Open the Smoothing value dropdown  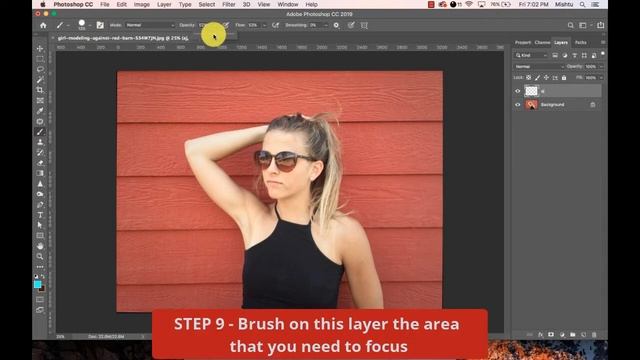pyautogui.click(x=325, y=25)
